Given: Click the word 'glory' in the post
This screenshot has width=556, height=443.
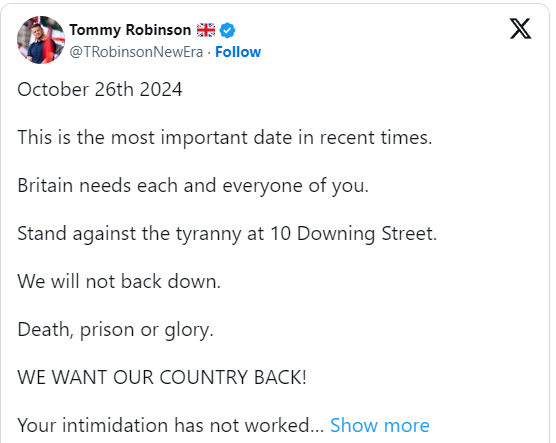Looking at the screenshot, I should (187, 330).
